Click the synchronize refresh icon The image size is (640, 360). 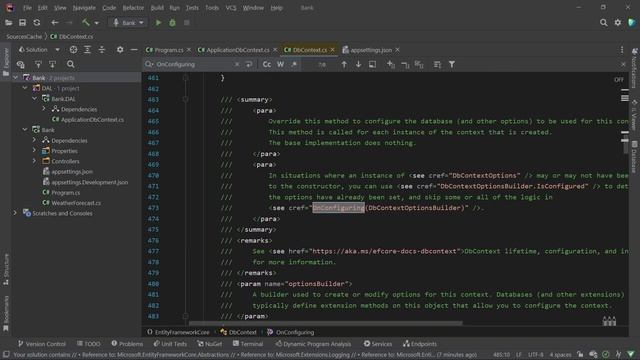tap(37, 23)
